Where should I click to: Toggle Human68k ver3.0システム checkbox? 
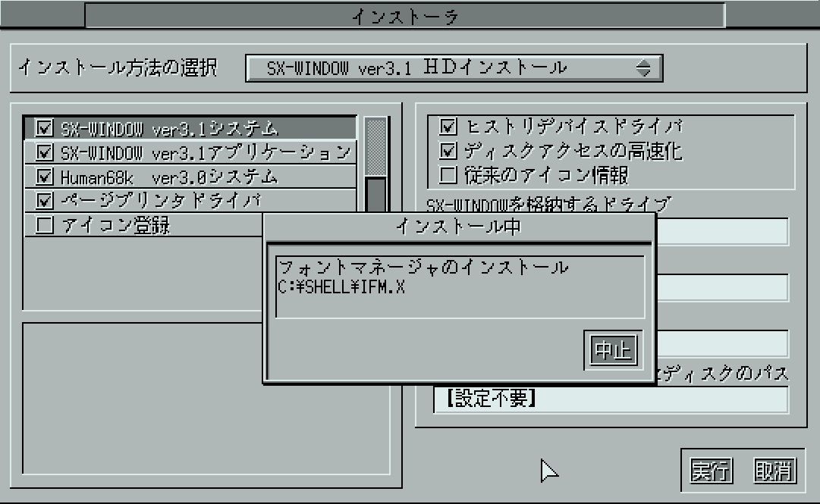(45, 177)
